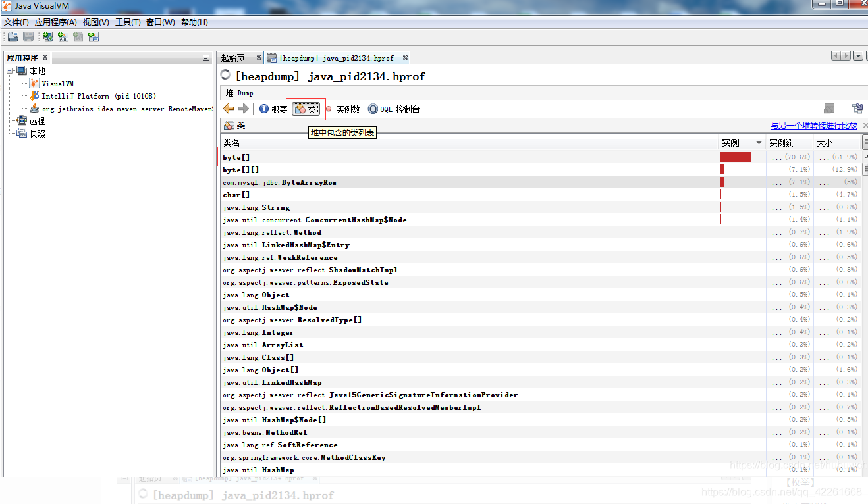Select the java.util.ArrayList class row
The width and height of the screenshot is (868, 504).
pos(541,345)
